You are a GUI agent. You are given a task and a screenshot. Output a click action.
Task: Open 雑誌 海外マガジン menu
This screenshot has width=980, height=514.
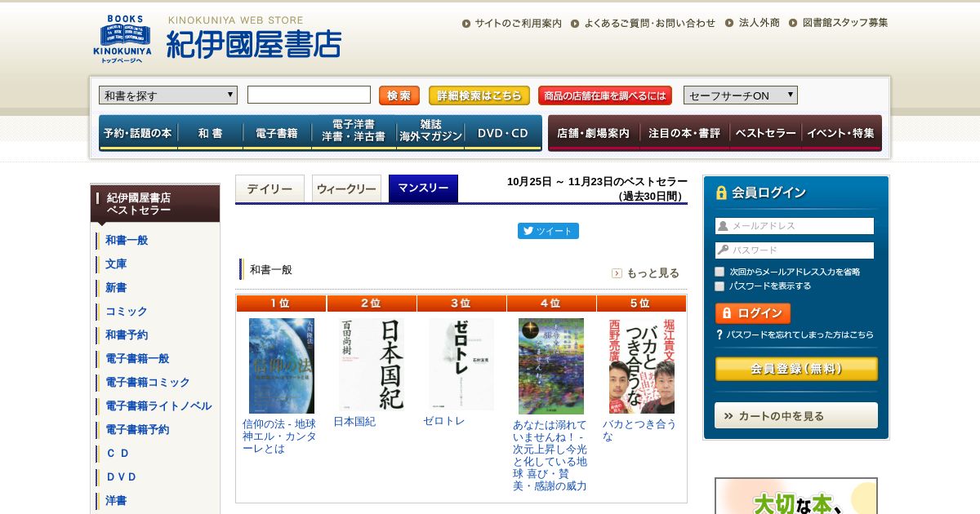tap(430, 133)
